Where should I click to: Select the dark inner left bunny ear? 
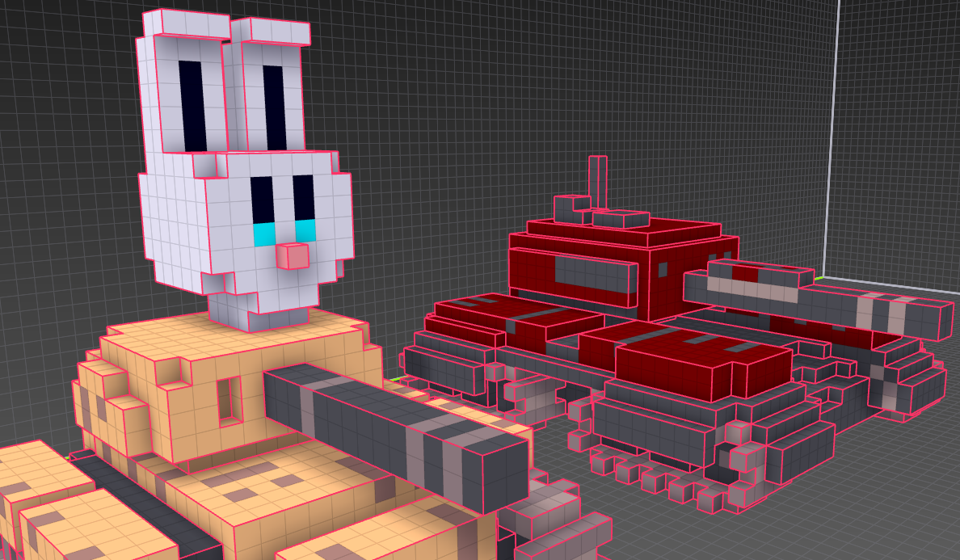click(x=191, y=105)
